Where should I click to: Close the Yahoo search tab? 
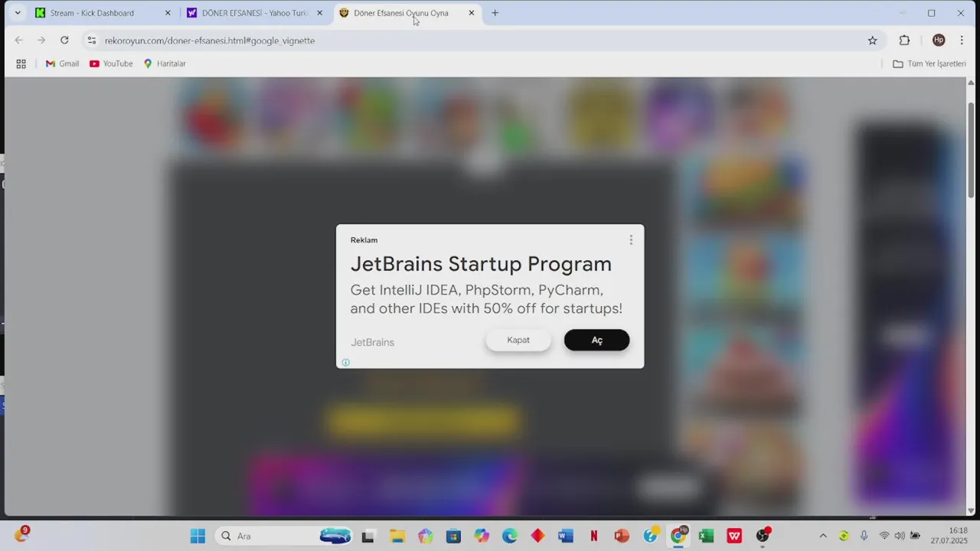319,13
